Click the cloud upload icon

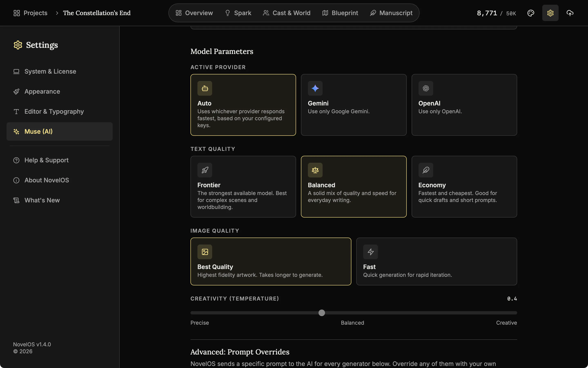(x=570, y=13)
